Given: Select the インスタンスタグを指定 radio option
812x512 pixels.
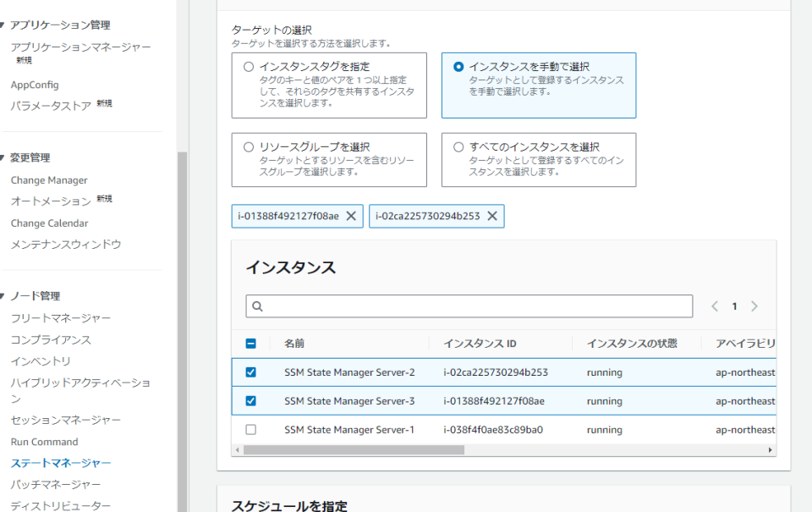Looking at the screenshot, I should 250,66.
